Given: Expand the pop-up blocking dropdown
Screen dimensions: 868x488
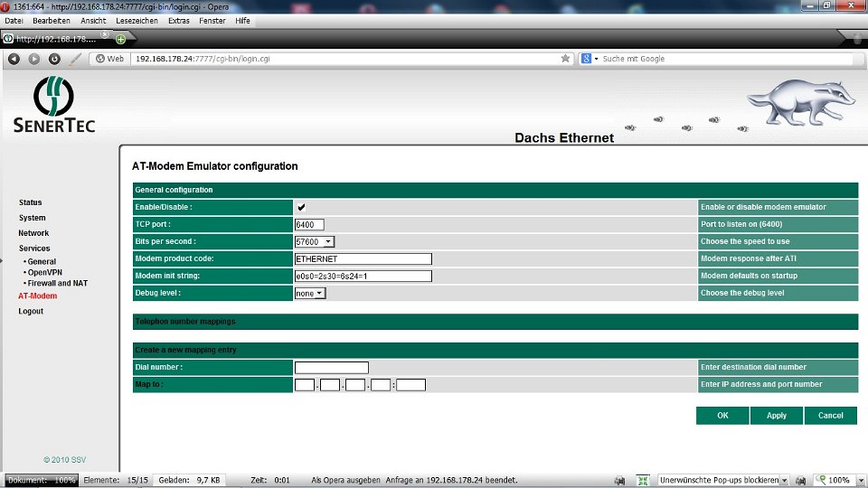Looking at the screenshot, I should tap(783, 481).
